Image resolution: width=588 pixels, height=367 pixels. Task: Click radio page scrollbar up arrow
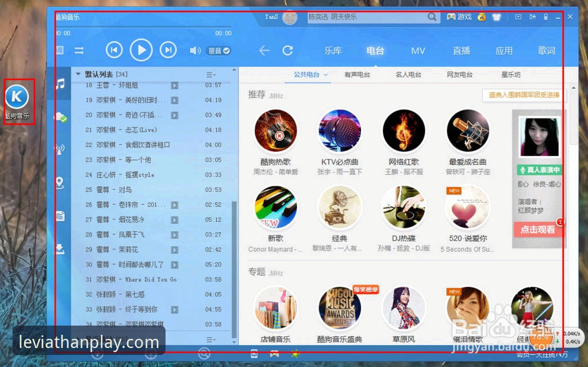click(x=574, y=88)
